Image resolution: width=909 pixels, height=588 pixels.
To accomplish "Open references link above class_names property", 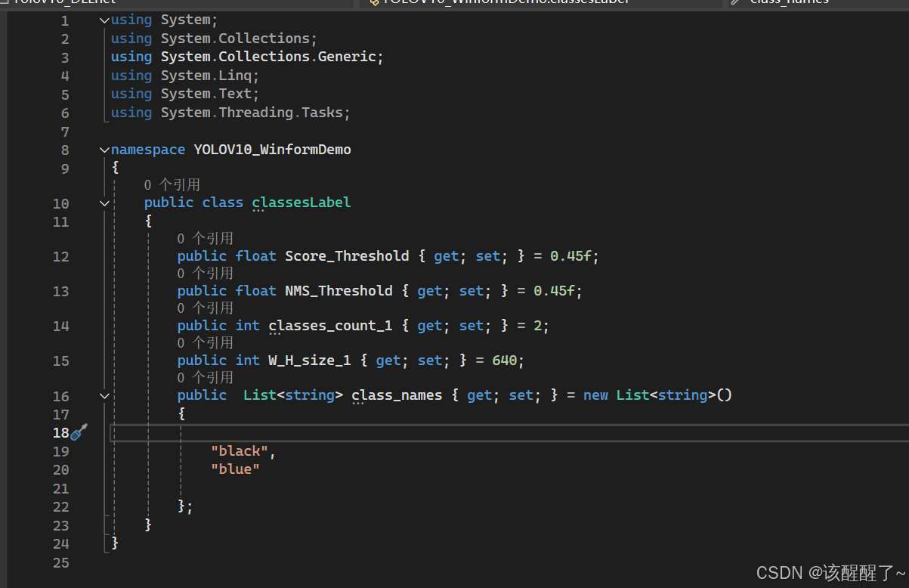I will (x=205, y=377).
